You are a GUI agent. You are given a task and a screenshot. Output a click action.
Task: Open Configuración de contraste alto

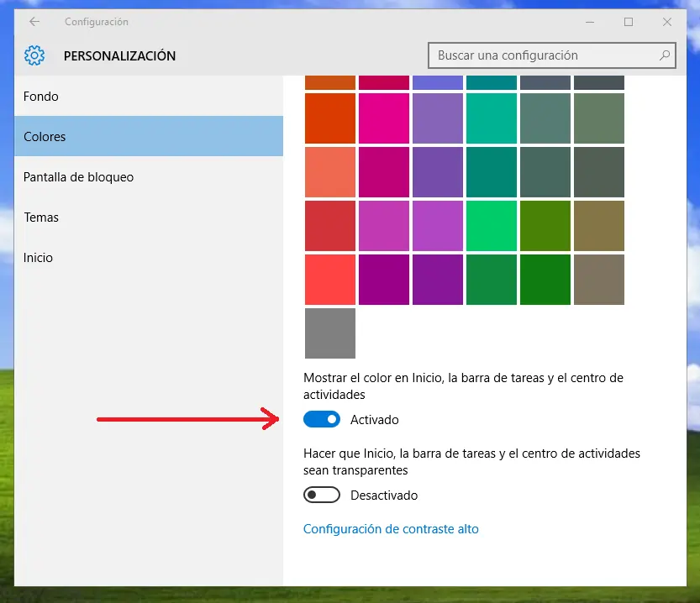tap(391, 528)
